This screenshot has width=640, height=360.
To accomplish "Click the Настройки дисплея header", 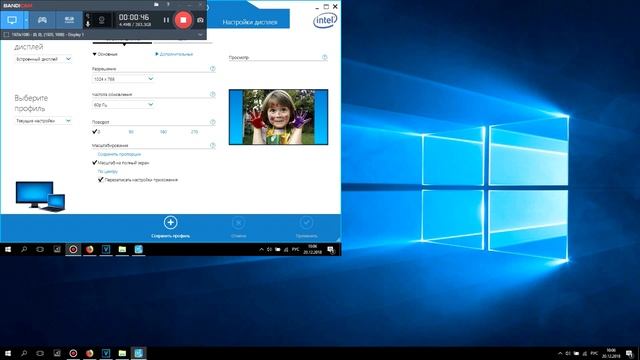I will 250,22.
